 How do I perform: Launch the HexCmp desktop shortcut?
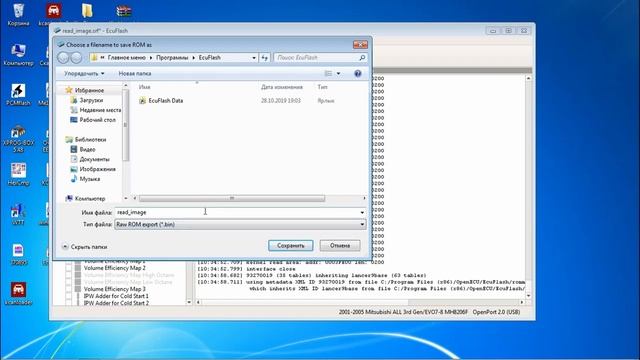click(x=18, y=175)
